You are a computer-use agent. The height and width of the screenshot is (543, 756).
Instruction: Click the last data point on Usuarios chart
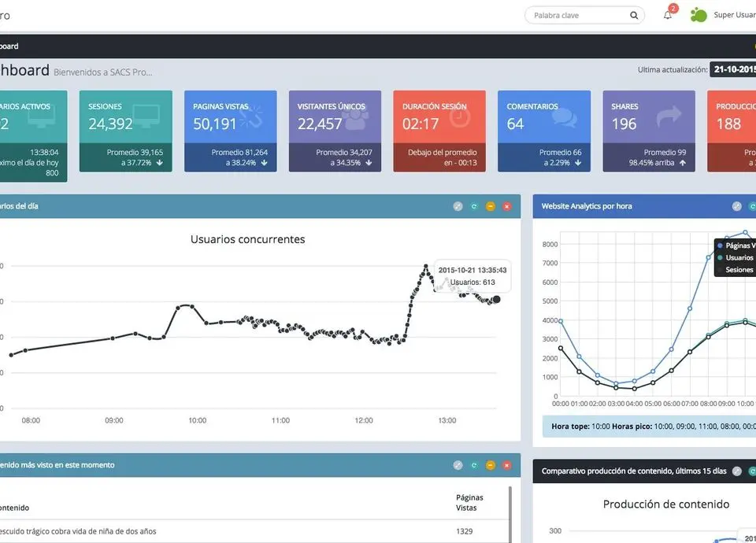[x=496, y=299]
